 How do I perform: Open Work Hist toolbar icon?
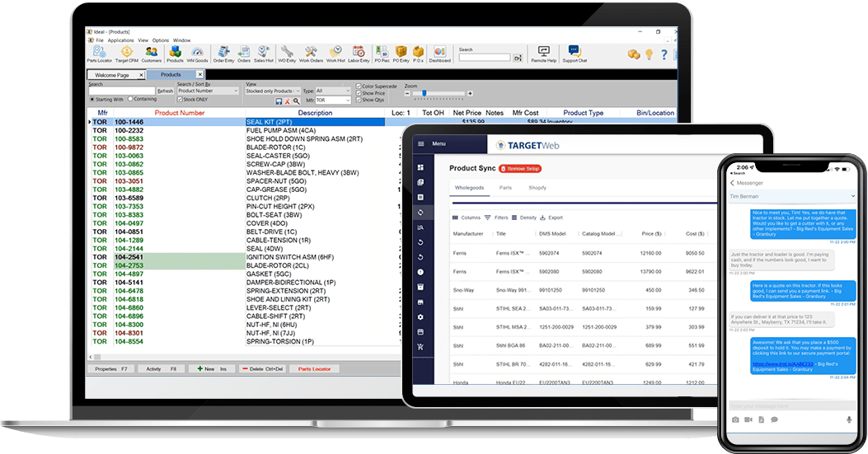(x=335, y=54)
